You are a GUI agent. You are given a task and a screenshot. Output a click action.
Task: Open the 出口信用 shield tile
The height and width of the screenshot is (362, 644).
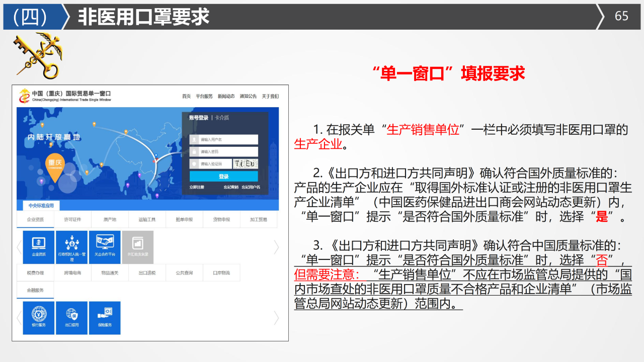point(72,318)
